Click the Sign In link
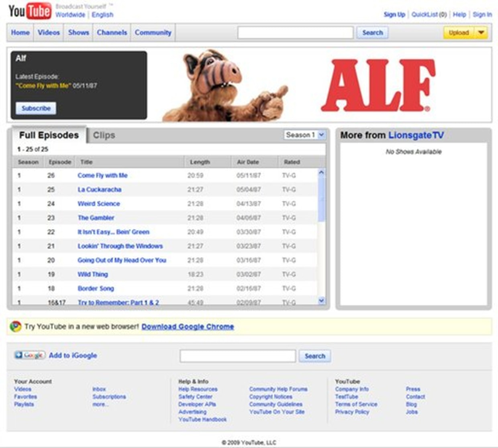The height and width of the screenshot is (448, 498). coord(482,14)
